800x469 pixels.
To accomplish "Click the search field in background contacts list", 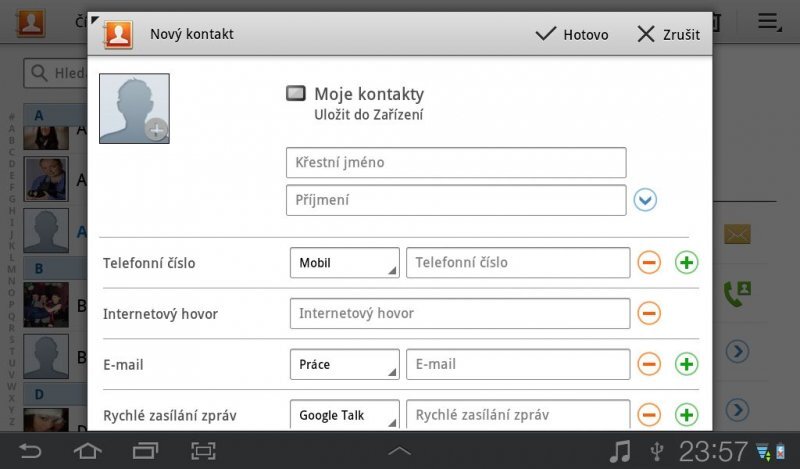I will 55,73.
